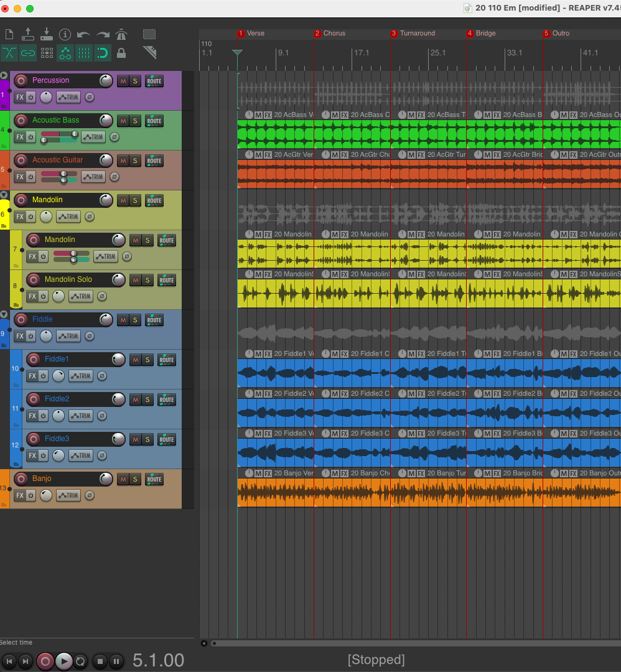
Task: Open routing for Acoustic Guitar track
Action: click(x=154, y=161)
